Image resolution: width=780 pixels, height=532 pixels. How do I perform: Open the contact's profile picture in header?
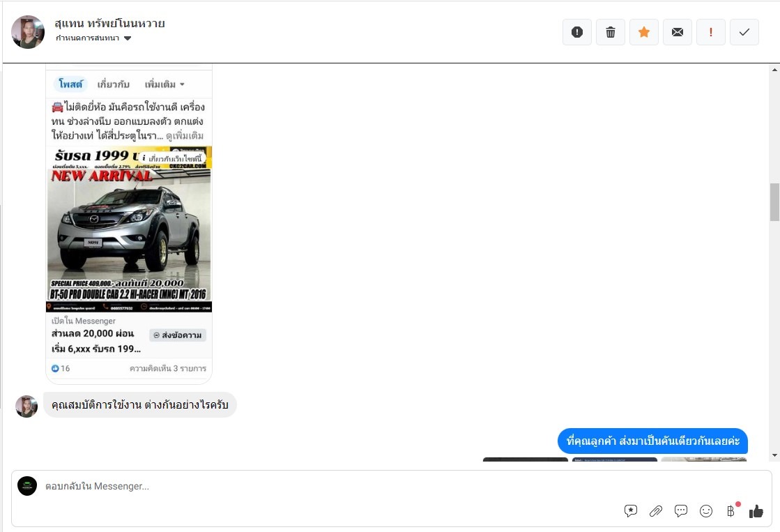pyautogui.click(x=28, y=32)
